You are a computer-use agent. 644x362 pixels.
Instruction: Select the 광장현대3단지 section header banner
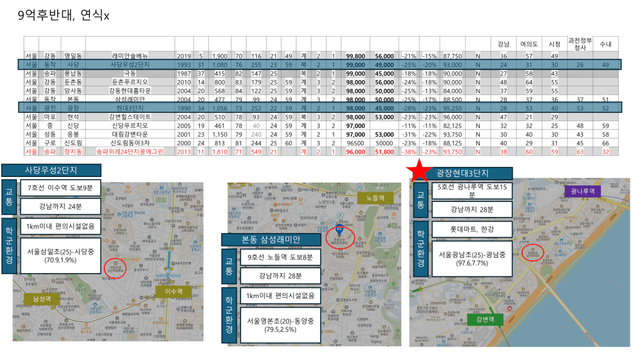[x=463, y=173]
